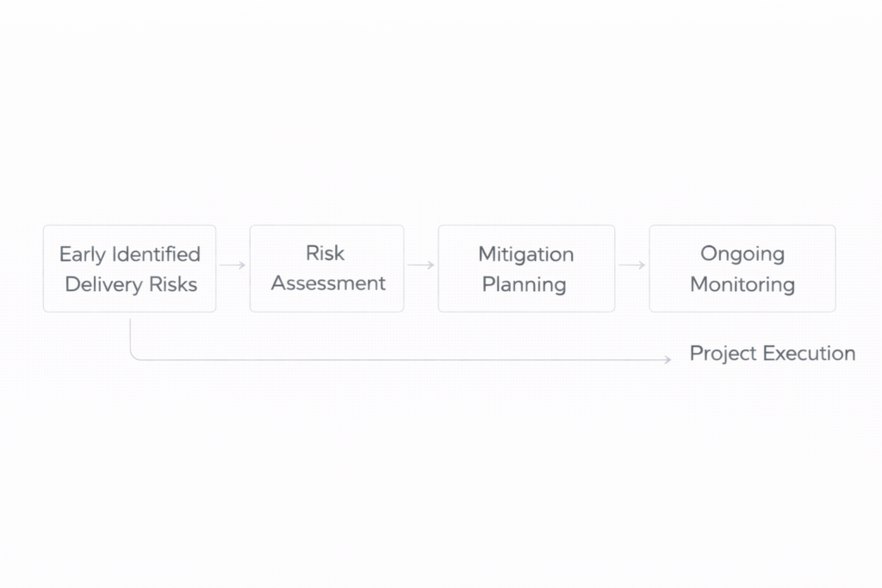Click the word "Ongoing" in the fourth box

click(x=742, y=254)
